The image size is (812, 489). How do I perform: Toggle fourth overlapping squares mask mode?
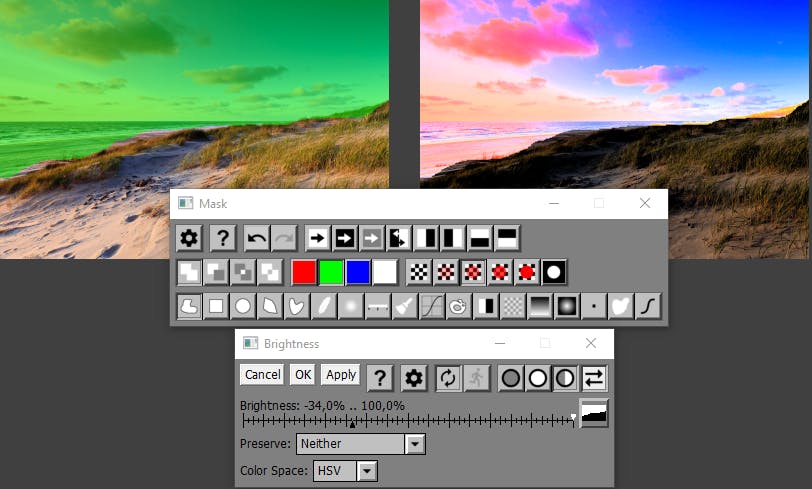270,272
